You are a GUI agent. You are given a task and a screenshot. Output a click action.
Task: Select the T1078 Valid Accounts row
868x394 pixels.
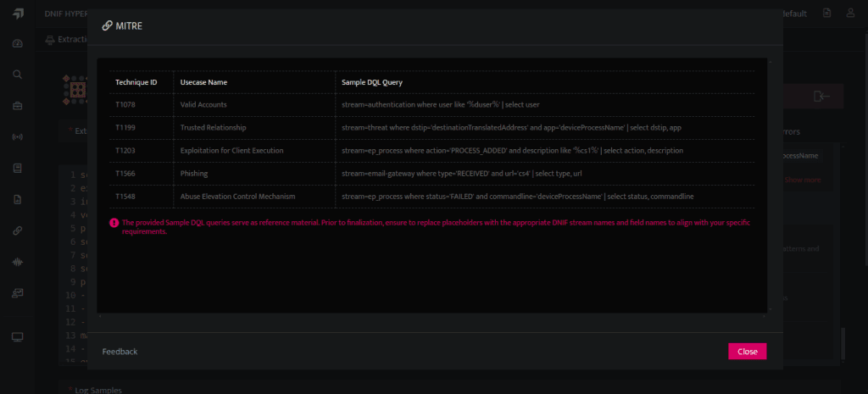431,104
